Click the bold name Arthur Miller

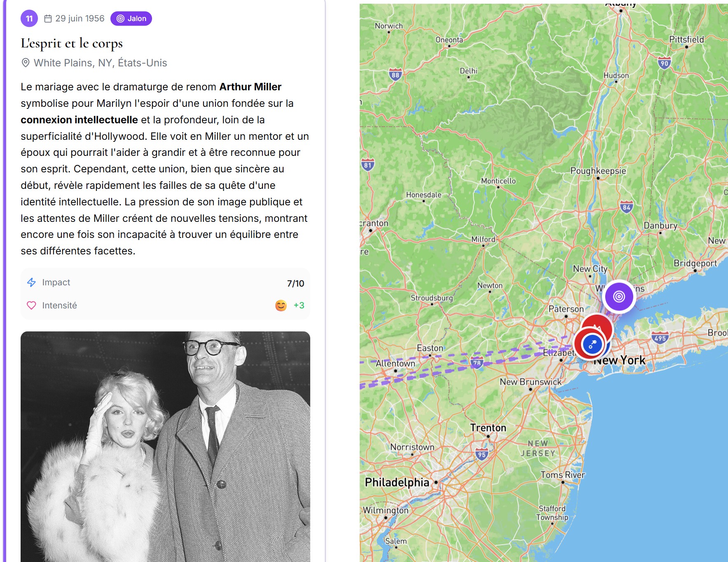pyautogui.click(x=250, y=87)
